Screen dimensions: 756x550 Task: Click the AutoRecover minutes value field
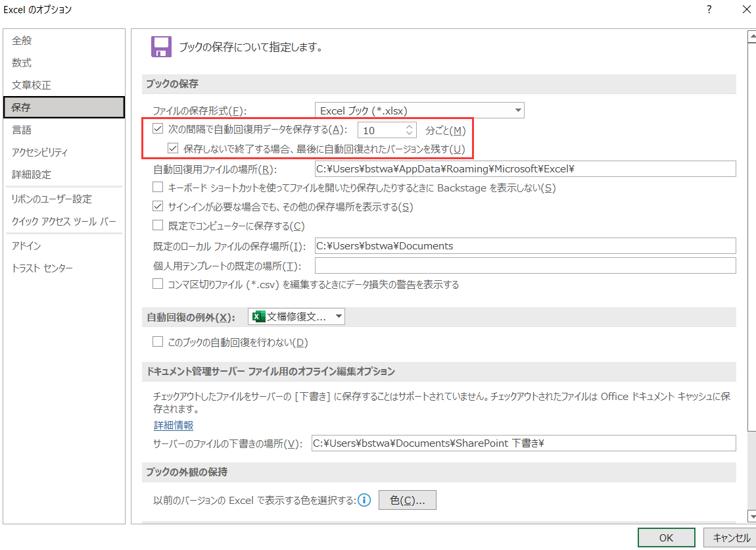tap(381, 130)
